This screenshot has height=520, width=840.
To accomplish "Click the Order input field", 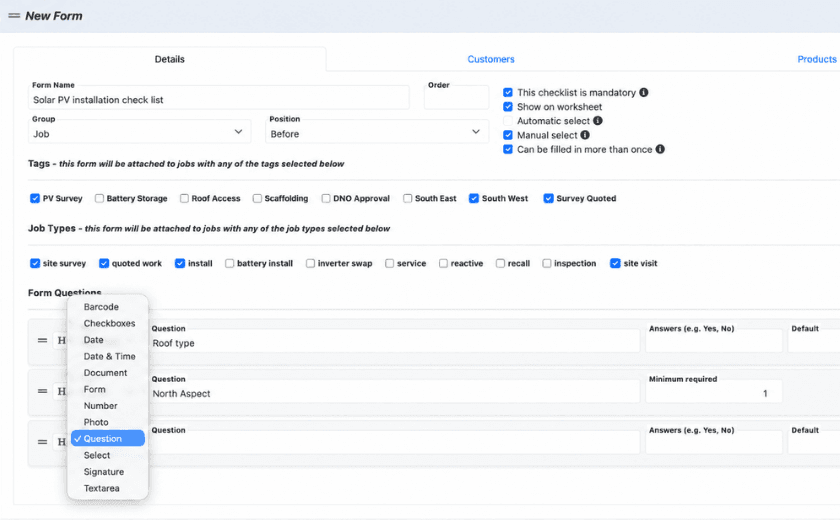I will tap(456, 98).
